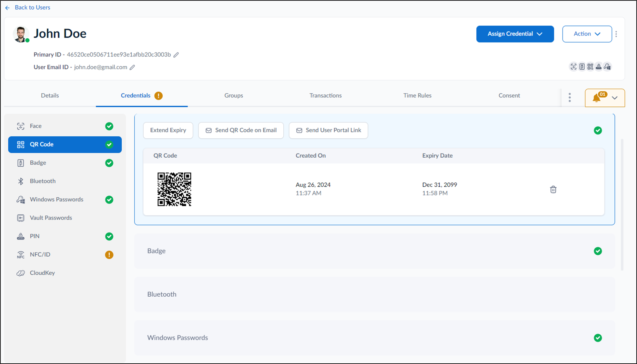This screenshot has width=637, height=364.
Task: Click the vertical scrollbar of the credentials panel
Action: coord(622,205)
